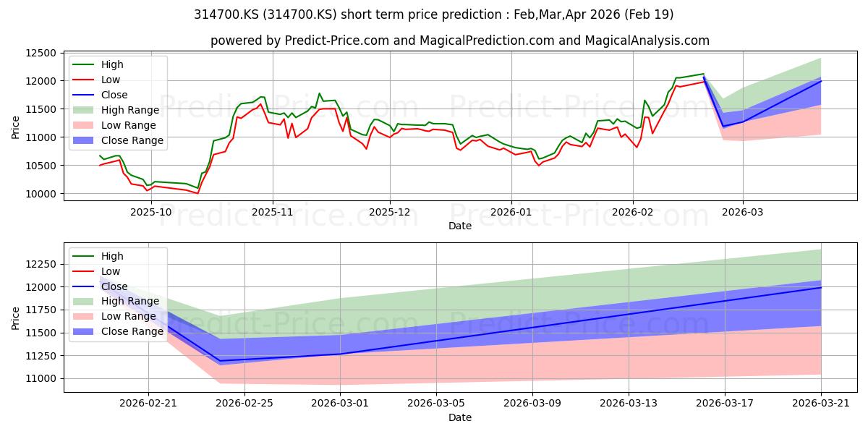The height and width of the screenshot is (434, 868).
Task: Click the 2026-03-05 x-axis label of the bottom chart
Action: [437, 404]
